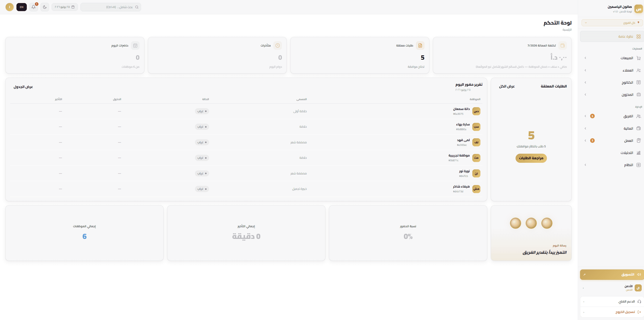Click الدعم الفني headset icon
The image size is (644, 320).
639,302
